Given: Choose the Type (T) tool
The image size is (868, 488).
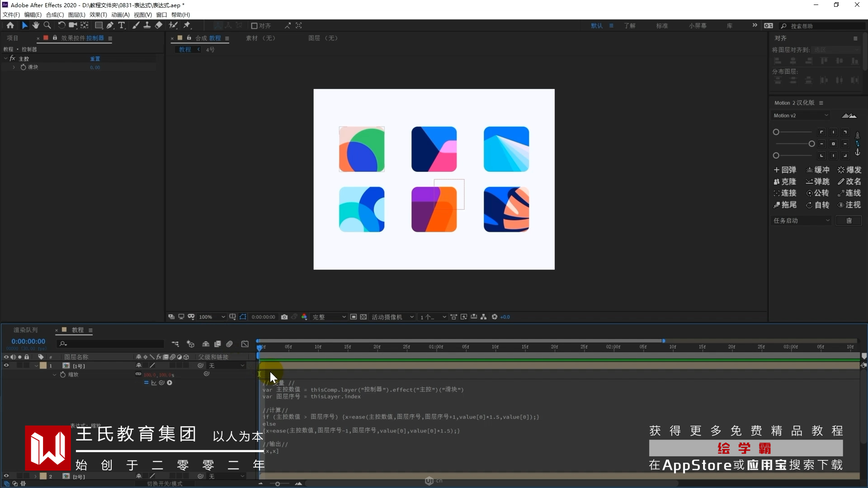Looking at the screenshot, I should click(x=122, y=26).
